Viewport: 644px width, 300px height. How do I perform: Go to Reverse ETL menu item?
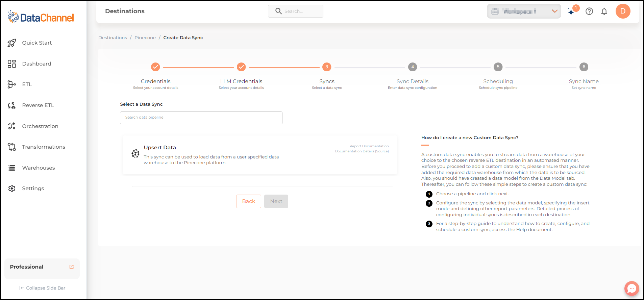click(38, 105)
